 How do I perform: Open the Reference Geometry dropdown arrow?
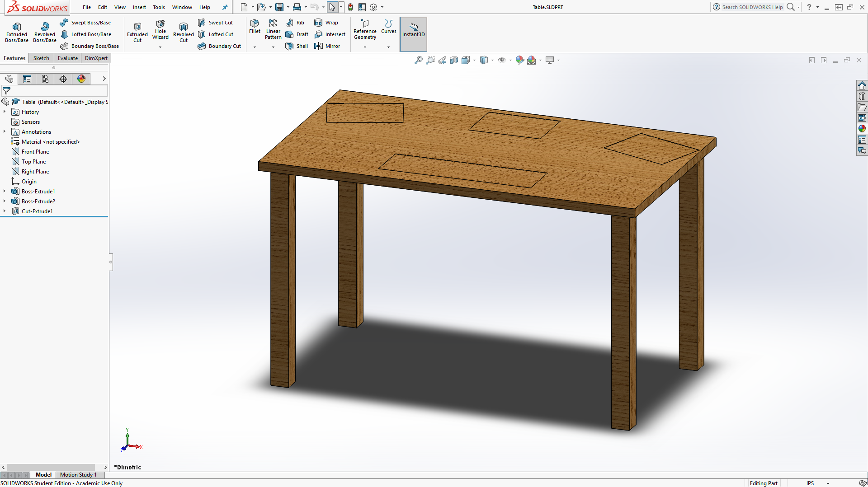[x=365, y=47]
